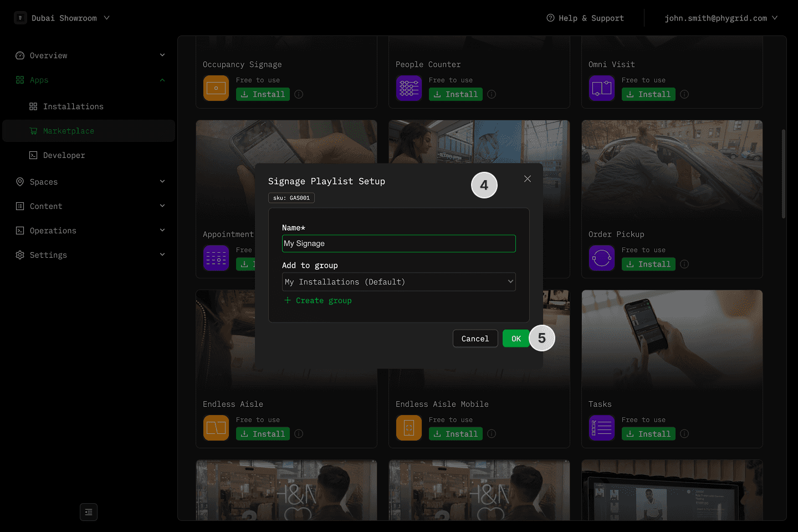Open the Add to group dropdown
Viewport: 798px width, 532px height.
[x=399, y=282]
